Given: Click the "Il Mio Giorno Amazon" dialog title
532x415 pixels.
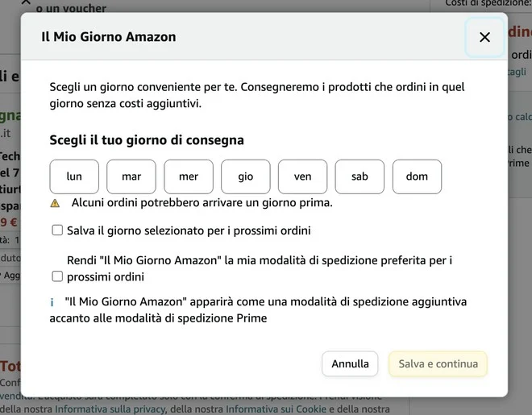Looking at the screenshot, I should pos(108,36).
